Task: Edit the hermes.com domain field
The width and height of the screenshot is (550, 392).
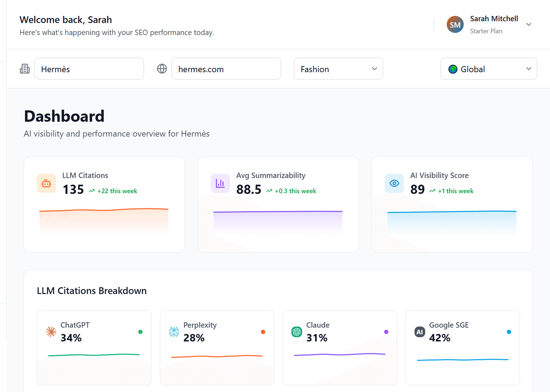Action: pyautogui.click(x=226, y=69)
